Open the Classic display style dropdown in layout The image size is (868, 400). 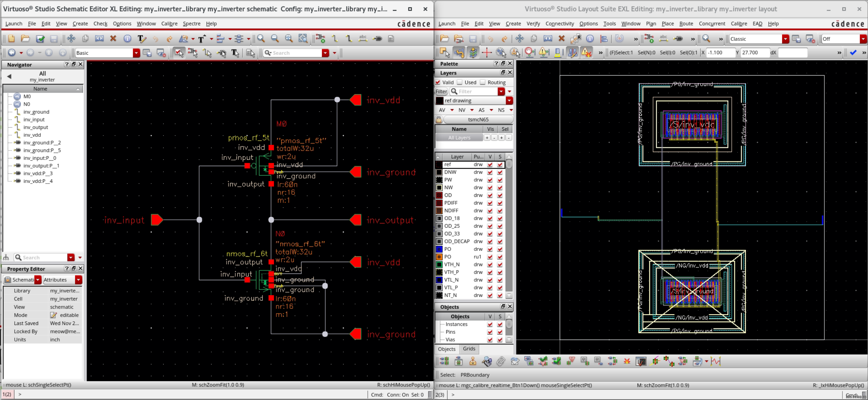[786, 39]
